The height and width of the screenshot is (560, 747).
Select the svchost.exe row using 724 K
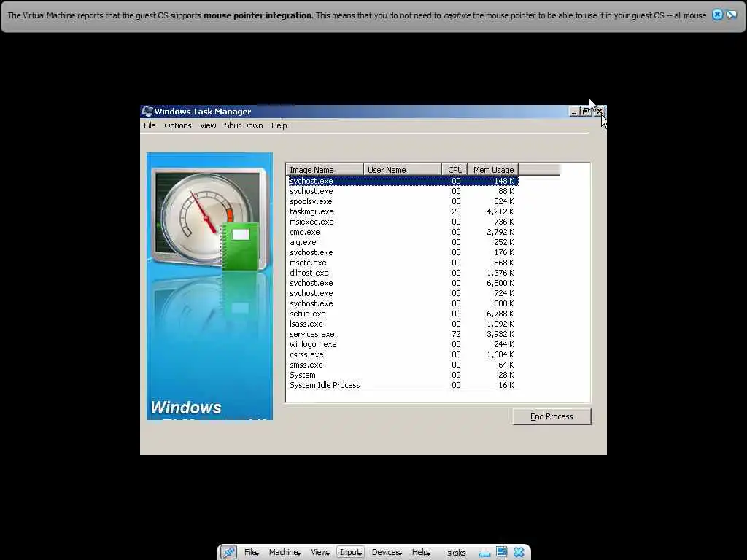(x=403, y=293)
